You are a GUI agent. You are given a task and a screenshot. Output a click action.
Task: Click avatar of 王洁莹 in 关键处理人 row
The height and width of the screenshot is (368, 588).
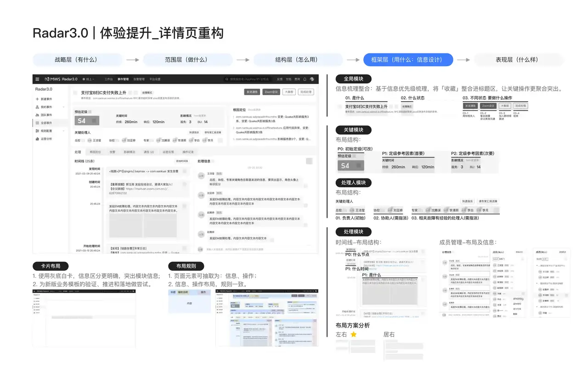tap(89, 140)
